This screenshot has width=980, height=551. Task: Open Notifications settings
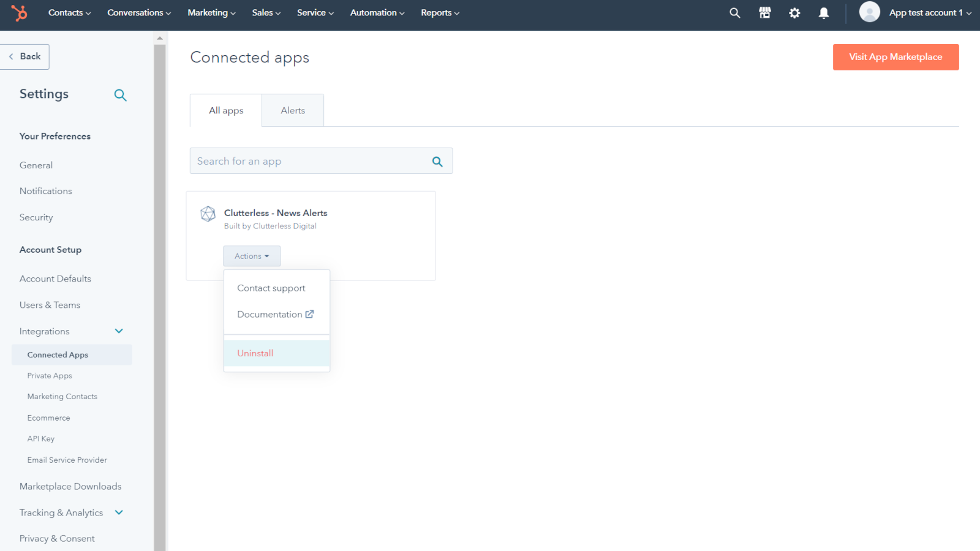[x=46, y=191]
